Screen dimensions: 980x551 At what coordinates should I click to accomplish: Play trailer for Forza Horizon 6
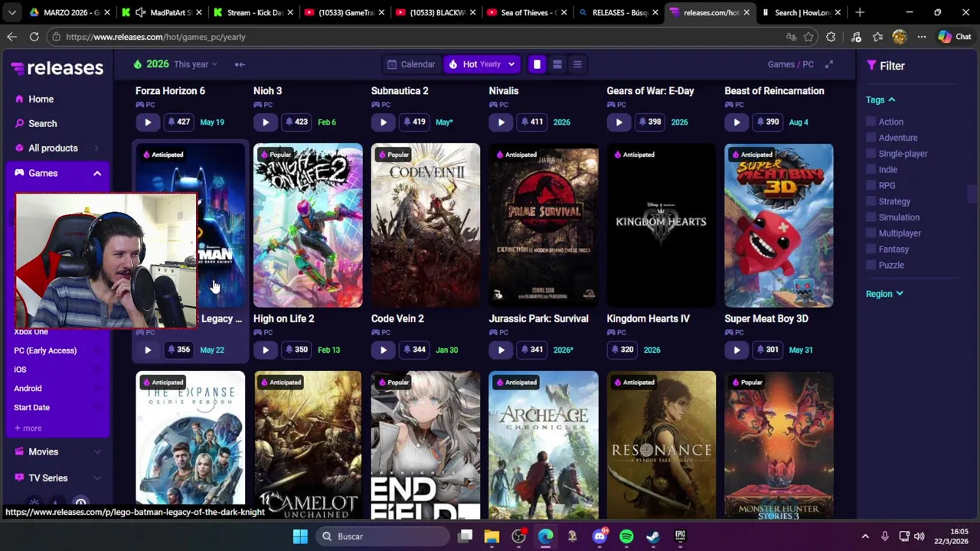pyautogui.click(x=148, y=122)
